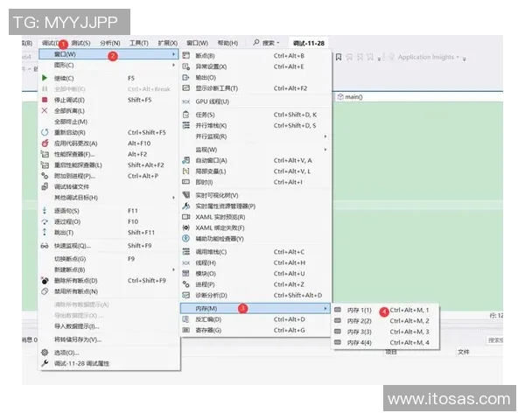
Task: Click the Attach to Process (附加到进程) gear icon
Action: (45, 176)
